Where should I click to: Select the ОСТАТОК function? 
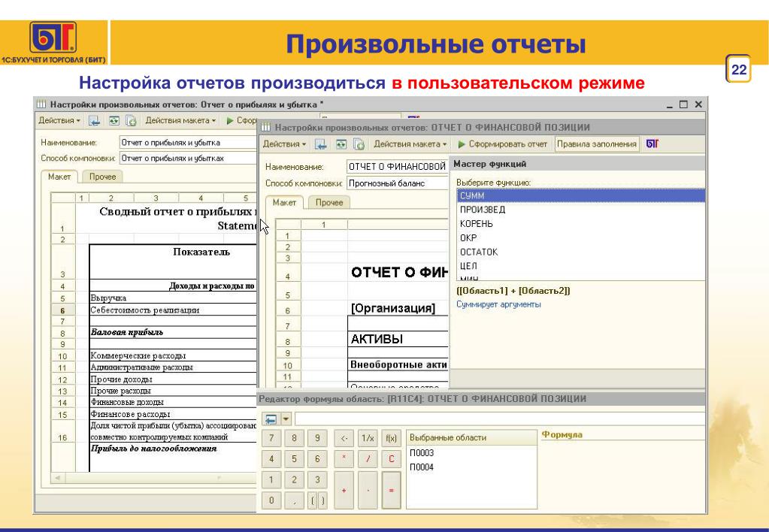click(580, 252)
